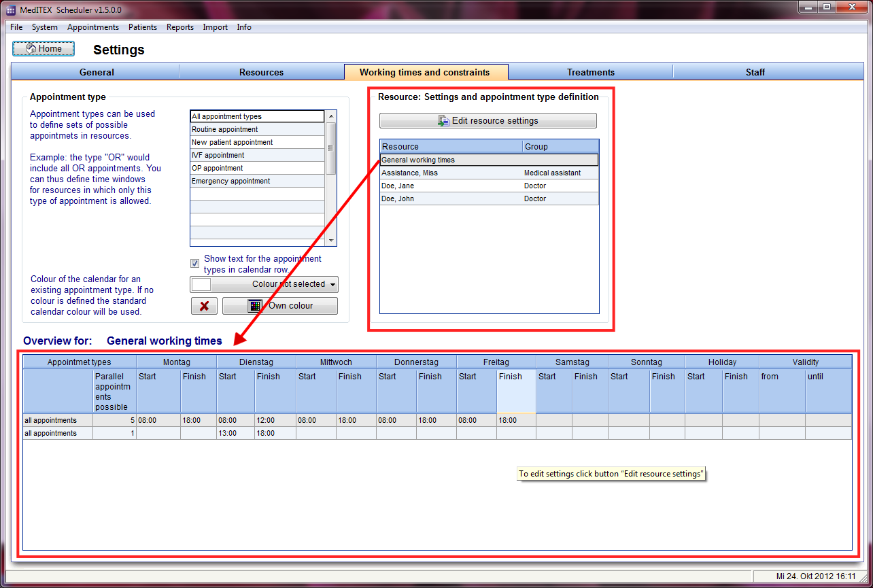This screenshot has width=873, height=588.
Task: Click the Home button
Action: (x=44, y=49)
